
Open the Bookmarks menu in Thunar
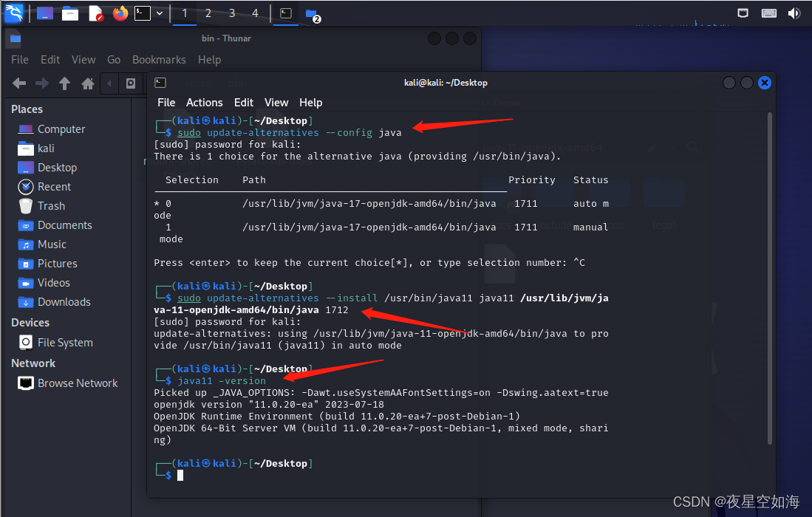[x=159, y=59]
